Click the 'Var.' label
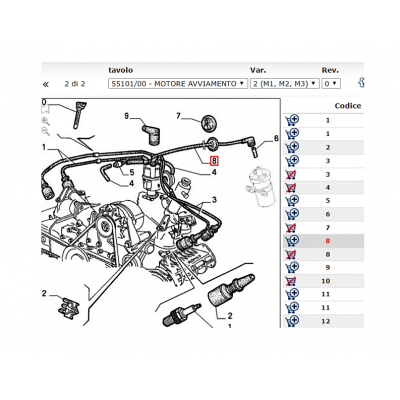Image resolution: width=400 pixels, height=400 pixels. coord(258,70)
